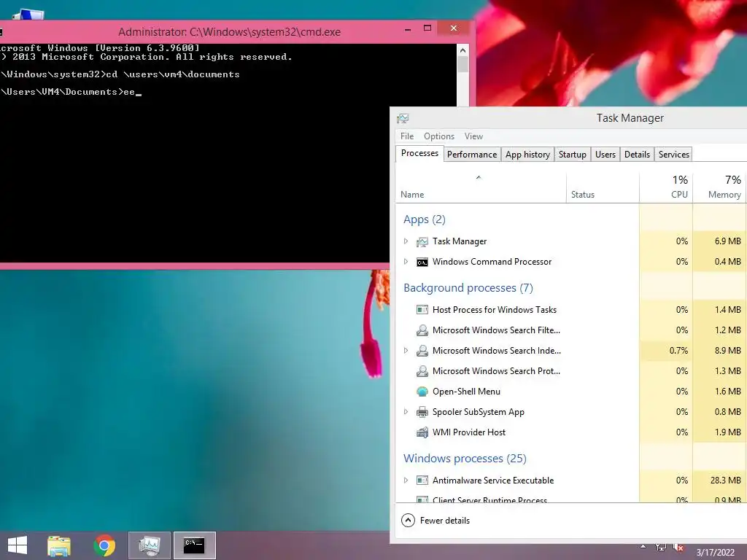Switch to Task Manager taskbar icon
The height and width of the screenshot is (560, 747).
149,545
